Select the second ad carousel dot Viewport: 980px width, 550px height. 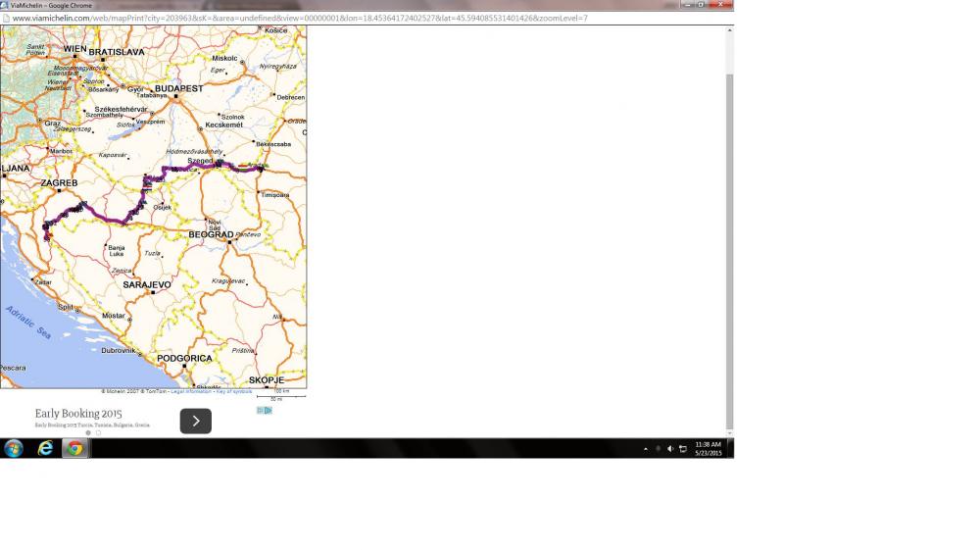point(98,432)
